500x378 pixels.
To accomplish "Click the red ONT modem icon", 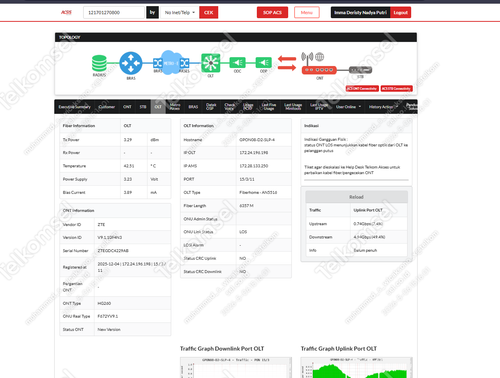I will [x=319, y=70].
